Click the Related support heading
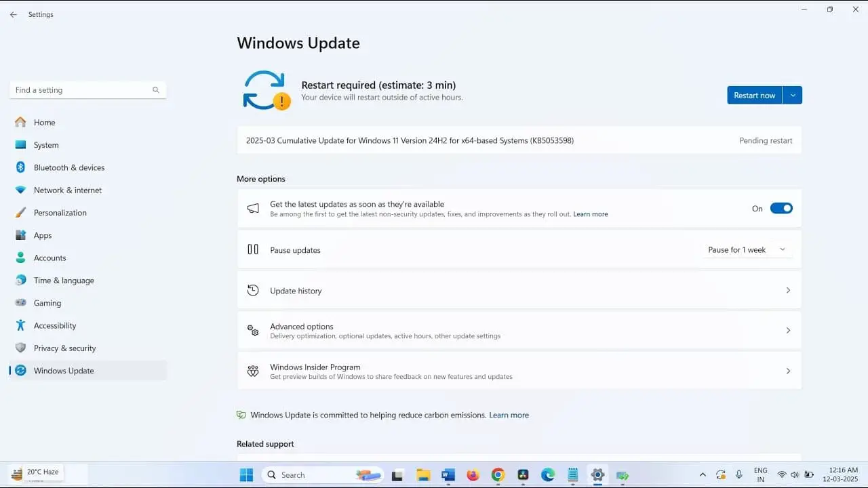This screenshot has height=488, width=868. tap(265, 445)
